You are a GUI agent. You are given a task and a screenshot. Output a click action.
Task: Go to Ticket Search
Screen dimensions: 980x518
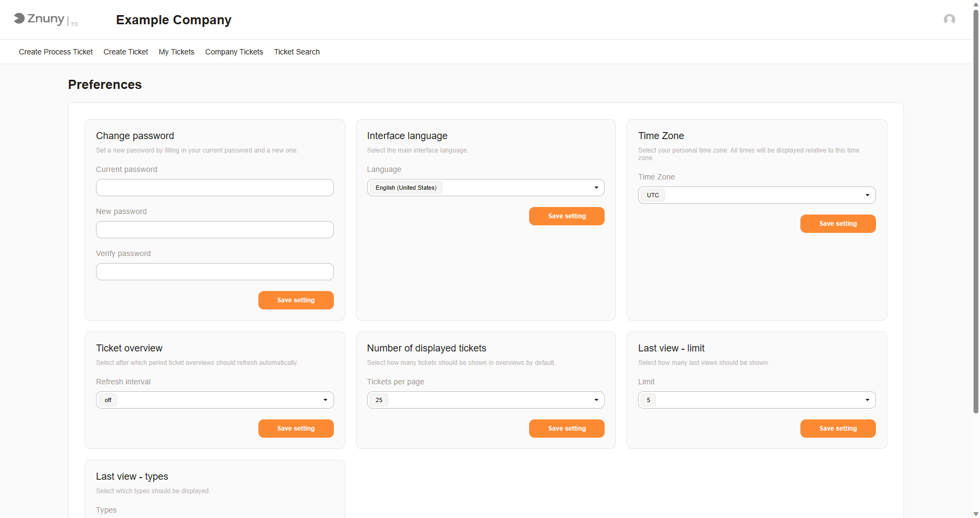click(x=297, y=52)
